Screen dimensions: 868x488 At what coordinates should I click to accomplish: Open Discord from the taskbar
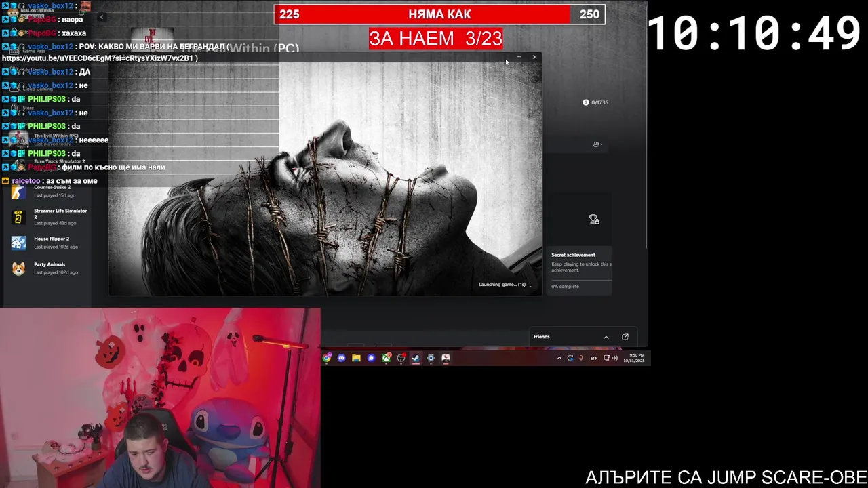(341, 358)
